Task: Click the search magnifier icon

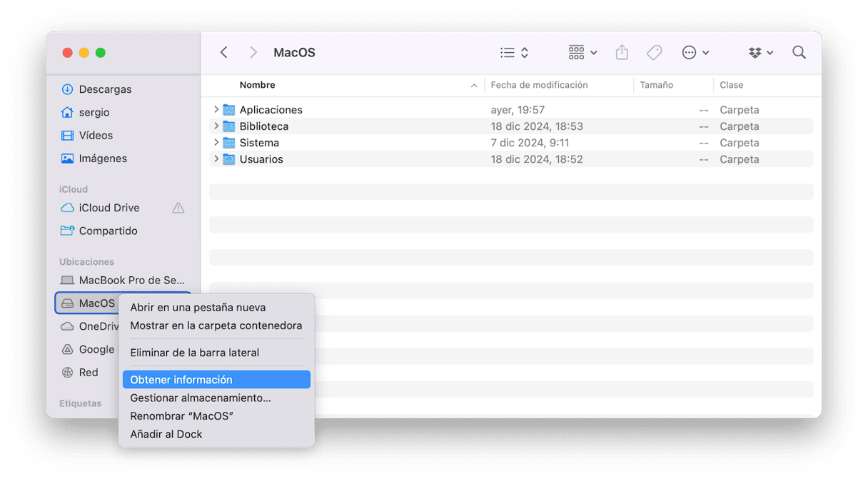Action: coord(799,52)
